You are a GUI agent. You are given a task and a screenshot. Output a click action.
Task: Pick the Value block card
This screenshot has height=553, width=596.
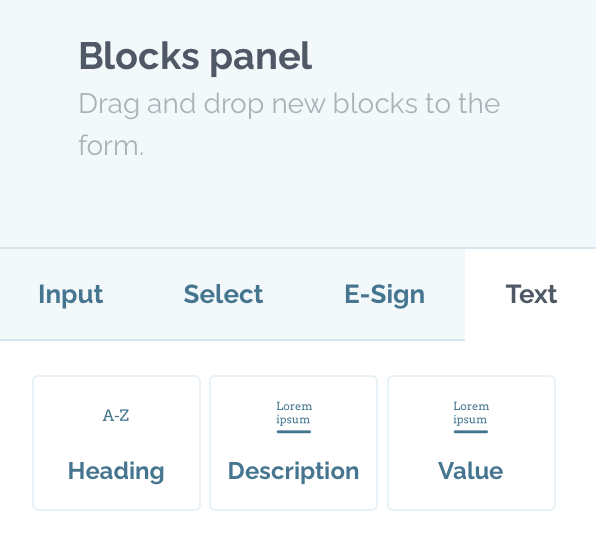point(471,443)
